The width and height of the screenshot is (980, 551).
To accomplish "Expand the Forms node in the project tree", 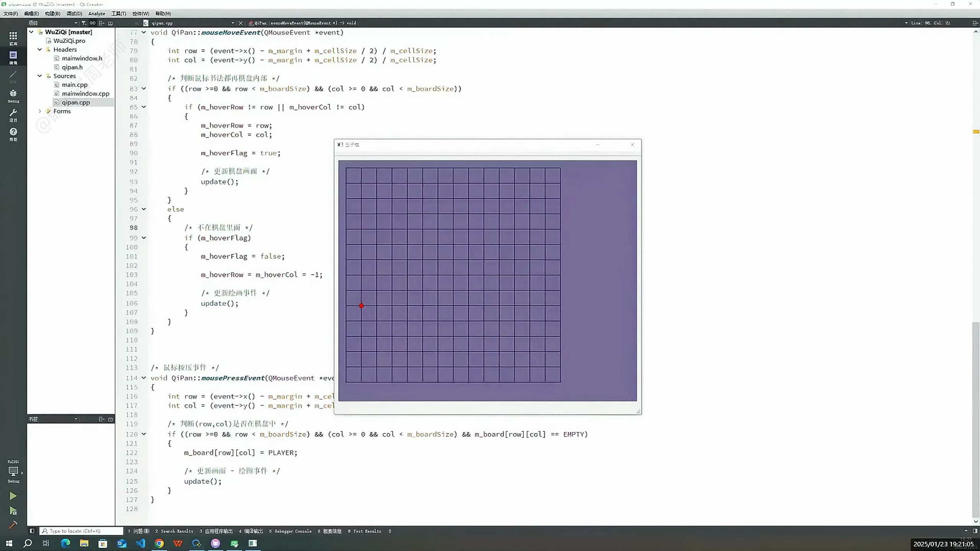I will point(40,111).
